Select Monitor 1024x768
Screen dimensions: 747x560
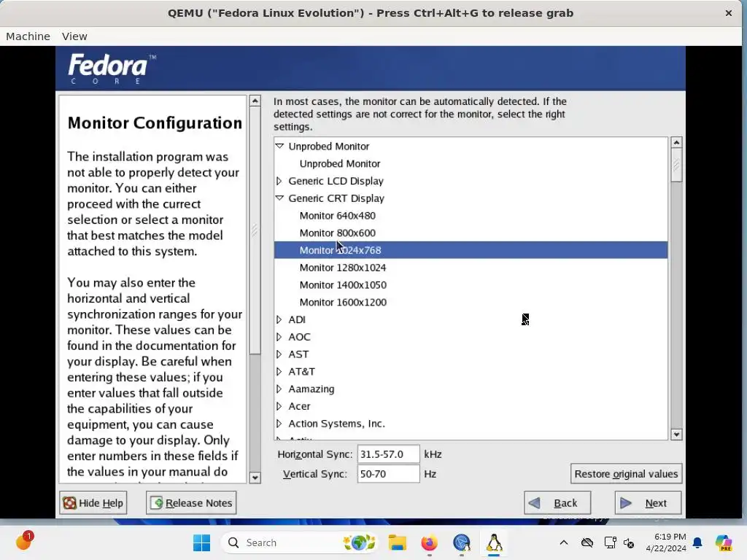pos(471,250)
